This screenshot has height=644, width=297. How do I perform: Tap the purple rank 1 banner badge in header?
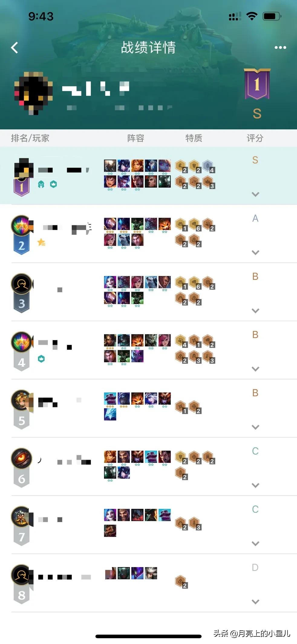(257, 84)
